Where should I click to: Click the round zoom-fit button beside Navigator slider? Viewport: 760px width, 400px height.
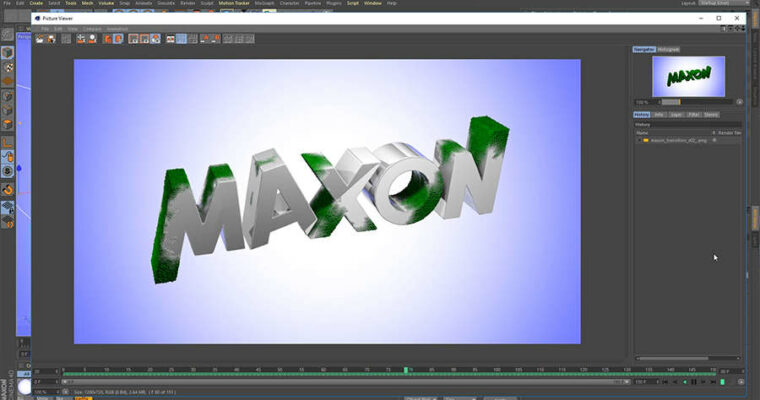[739, 102]
